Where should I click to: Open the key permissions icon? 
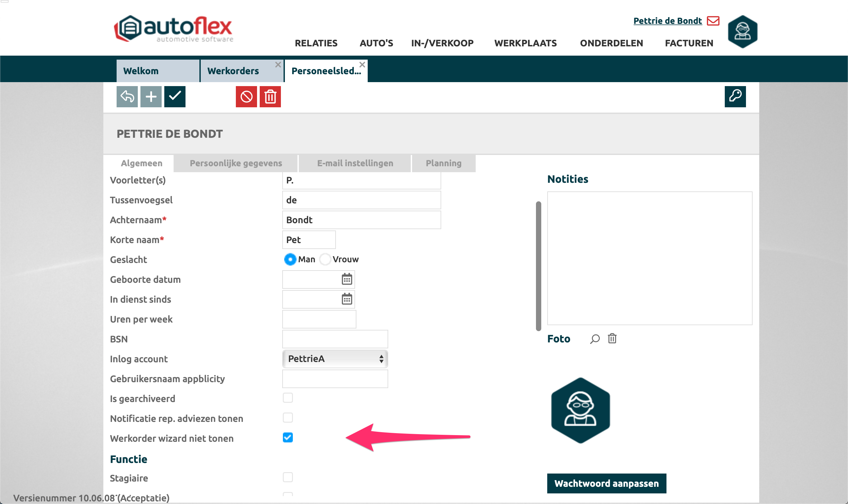coord(735,97)
